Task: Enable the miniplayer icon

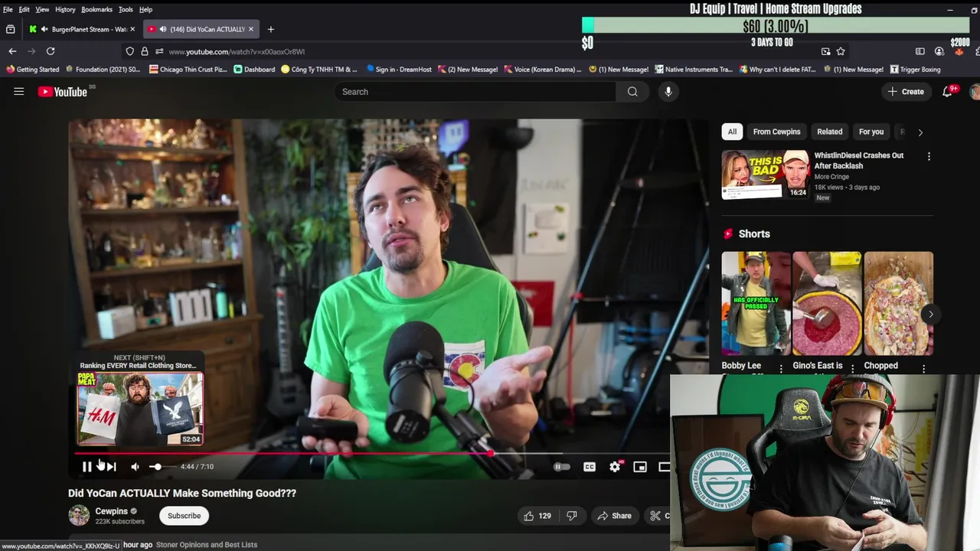Action: coord(640,467)
